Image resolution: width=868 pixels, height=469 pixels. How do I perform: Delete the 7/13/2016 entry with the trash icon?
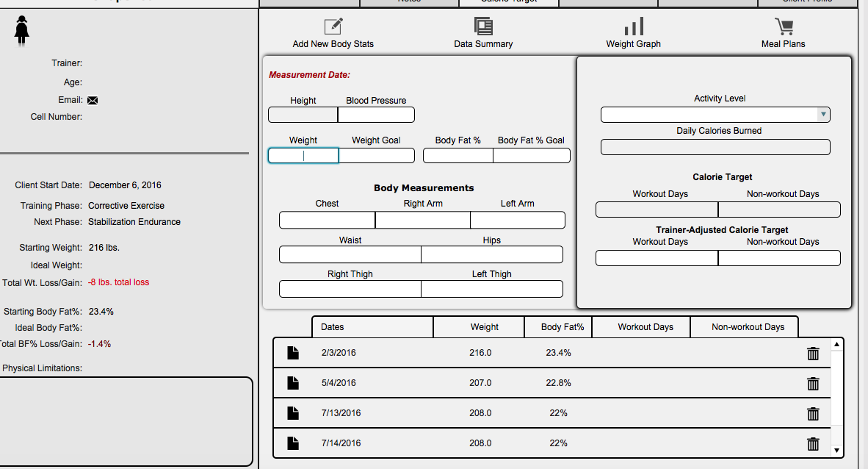coord(813,414)
